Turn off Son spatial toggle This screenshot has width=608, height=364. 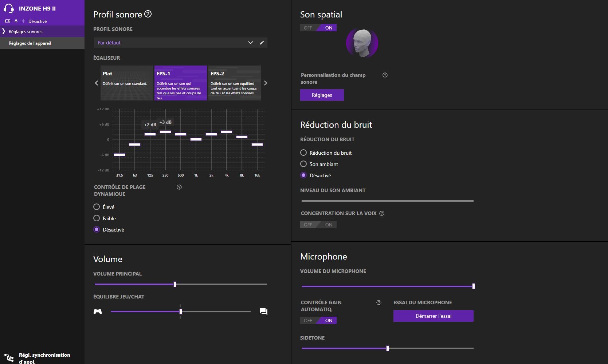point(308,28)
